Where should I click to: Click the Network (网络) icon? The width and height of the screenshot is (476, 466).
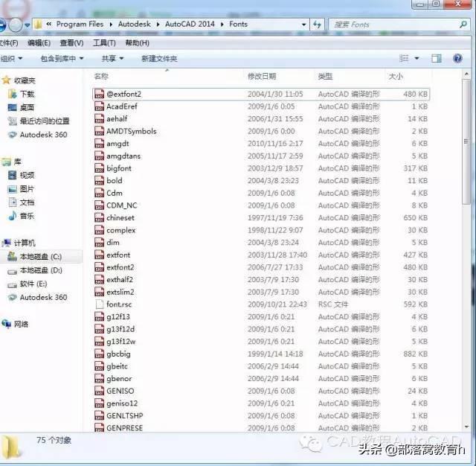pos(6,324)
